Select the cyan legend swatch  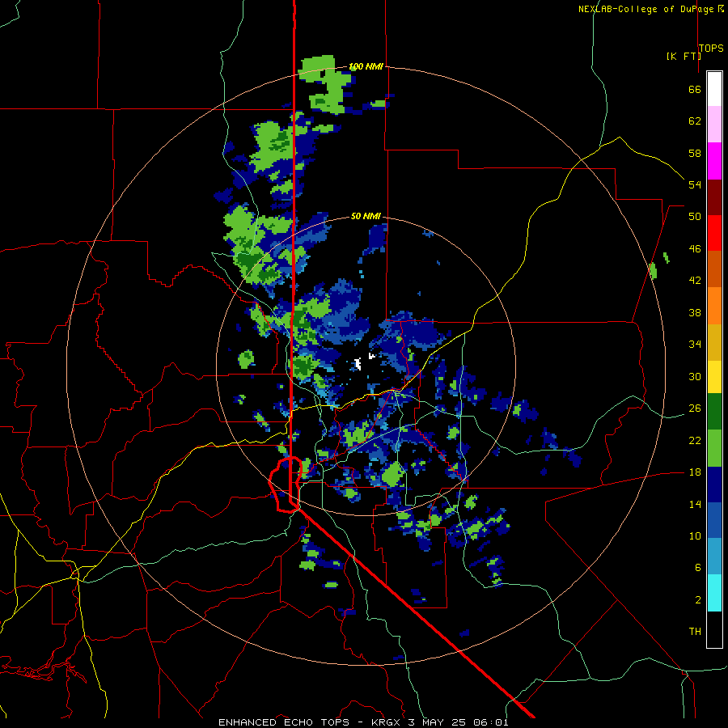coord(714,593)
